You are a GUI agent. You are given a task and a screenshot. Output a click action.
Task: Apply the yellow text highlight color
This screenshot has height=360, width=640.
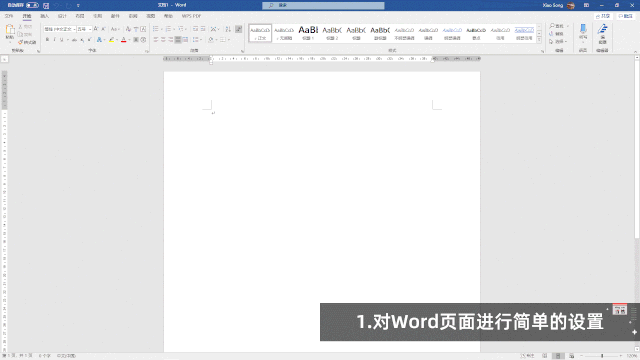tap(111, 40)
